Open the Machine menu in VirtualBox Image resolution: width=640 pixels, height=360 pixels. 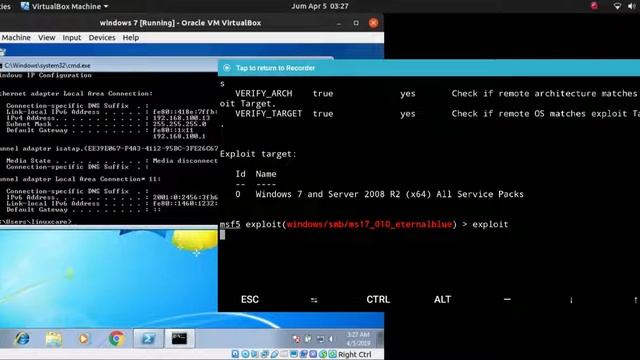point(16,37)
